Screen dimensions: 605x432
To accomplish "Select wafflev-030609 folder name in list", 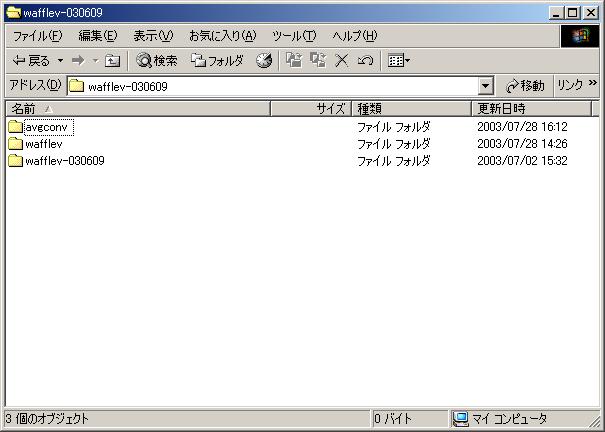I will click(x=65, y=161).
